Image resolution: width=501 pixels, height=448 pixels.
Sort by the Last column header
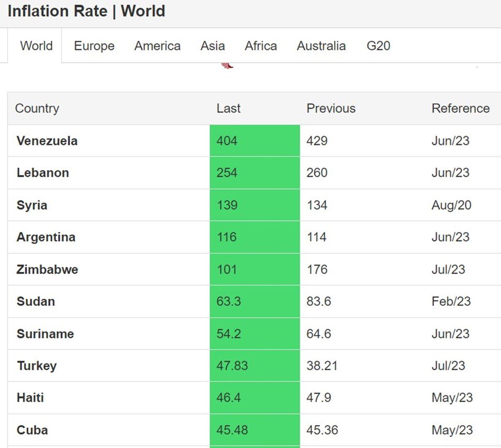(228, 108)
